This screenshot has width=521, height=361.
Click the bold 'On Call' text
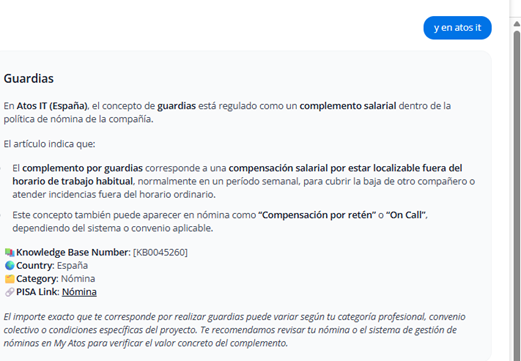click(x=406, y=215)
